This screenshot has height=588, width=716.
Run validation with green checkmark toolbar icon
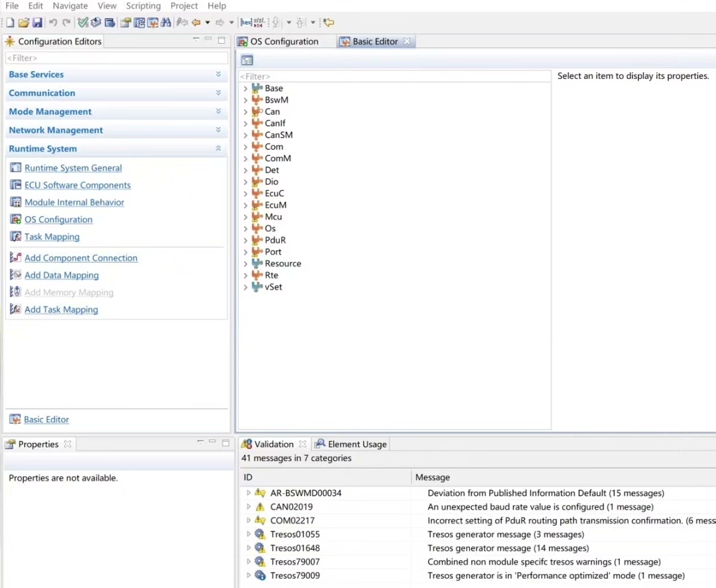pyautogui.click(x=83, y=23)
